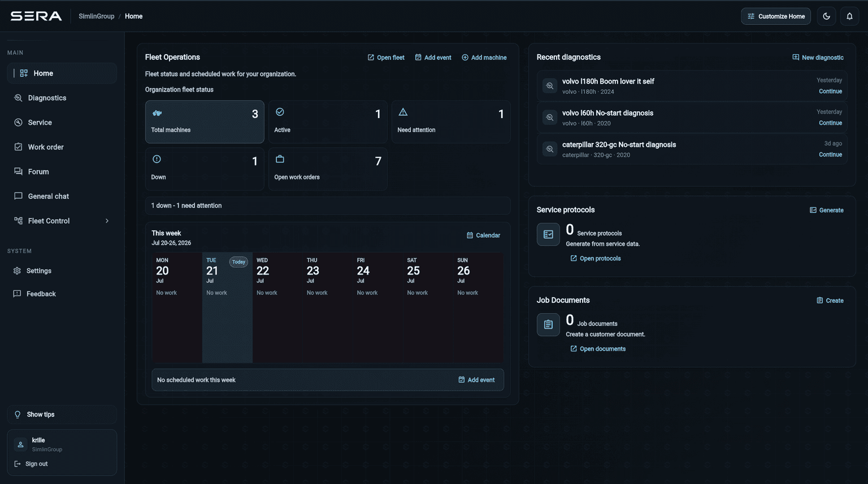Click diagnostic icon for caterpillar row
Image resolution: width=868 pixels, height=484 pixels.
click(550, 149)
